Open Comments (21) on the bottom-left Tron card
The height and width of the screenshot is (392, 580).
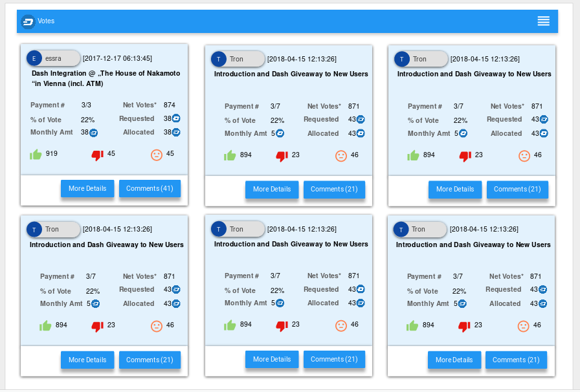(x=150, y=360)
